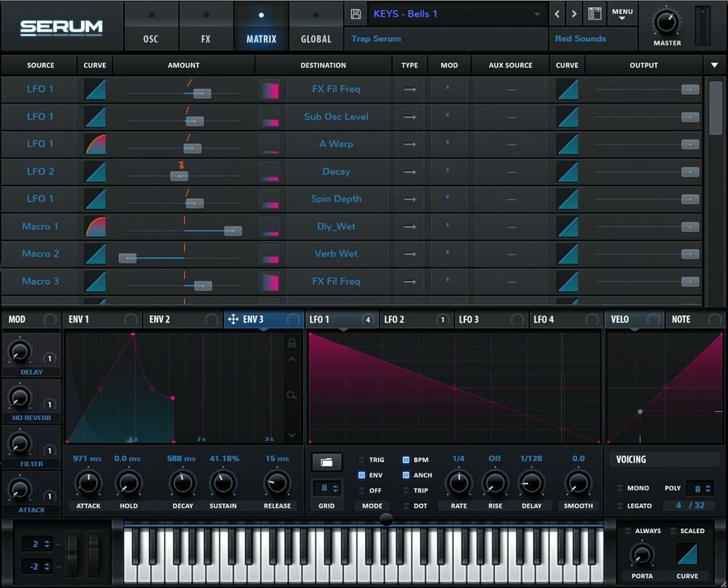This screenshot has width=728, height=588.
Task: Open the MENU dropdown
Action: pyautogui.click(x=622, y=14)
